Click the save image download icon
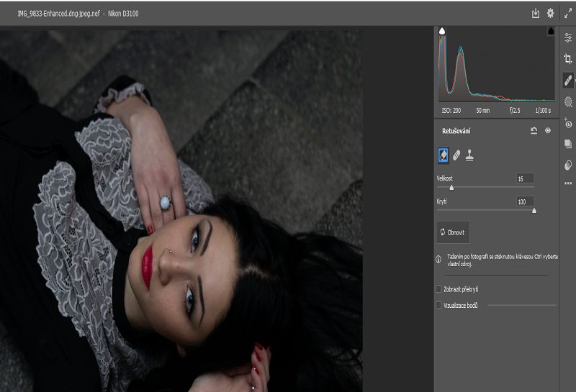The height and width of the screenshot is (392, 576). (x=535, y=13)
